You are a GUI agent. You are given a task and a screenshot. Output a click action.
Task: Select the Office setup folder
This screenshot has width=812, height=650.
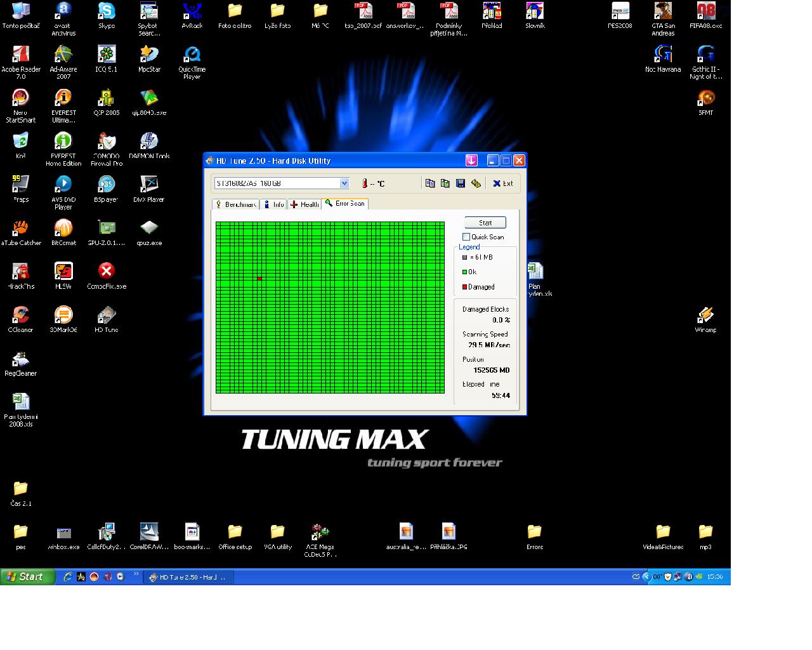235,536
